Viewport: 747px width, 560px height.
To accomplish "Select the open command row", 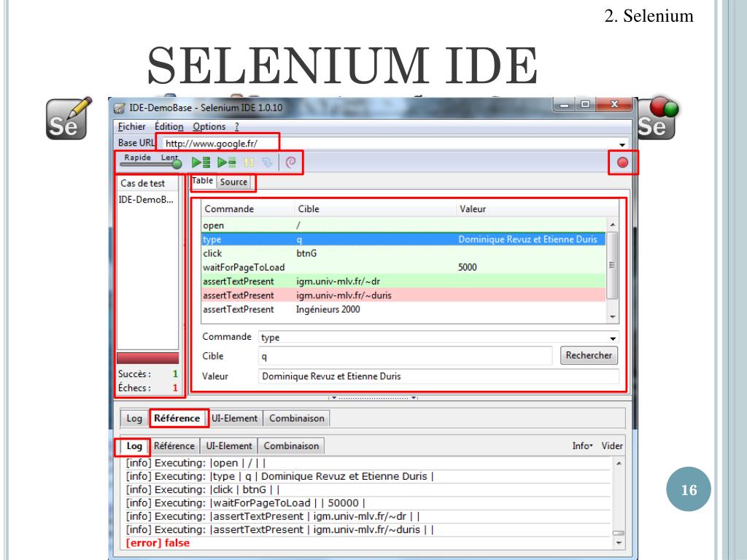I will pyautogui.click(x=403, y=225).
